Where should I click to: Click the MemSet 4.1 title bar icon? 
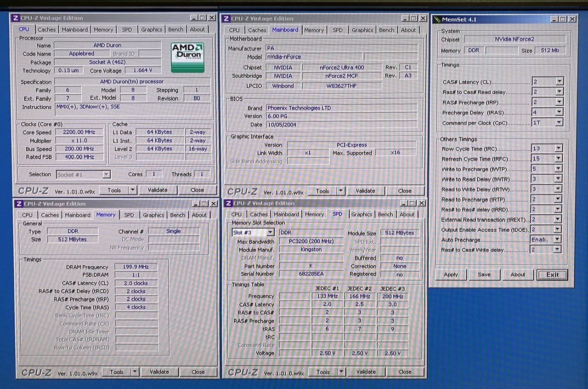click(x=436, y=19)
